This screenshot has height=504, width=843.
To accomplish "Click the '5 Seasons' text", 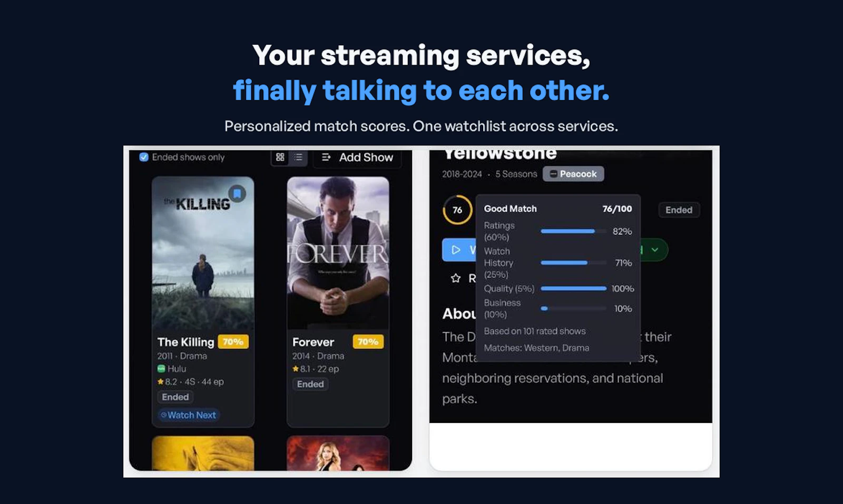I will tap(516, 174).
